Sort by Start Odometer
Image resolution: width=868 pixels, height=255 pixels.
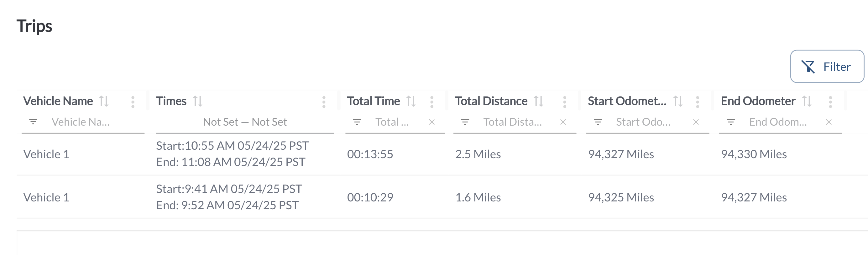[x=677, y=101]
